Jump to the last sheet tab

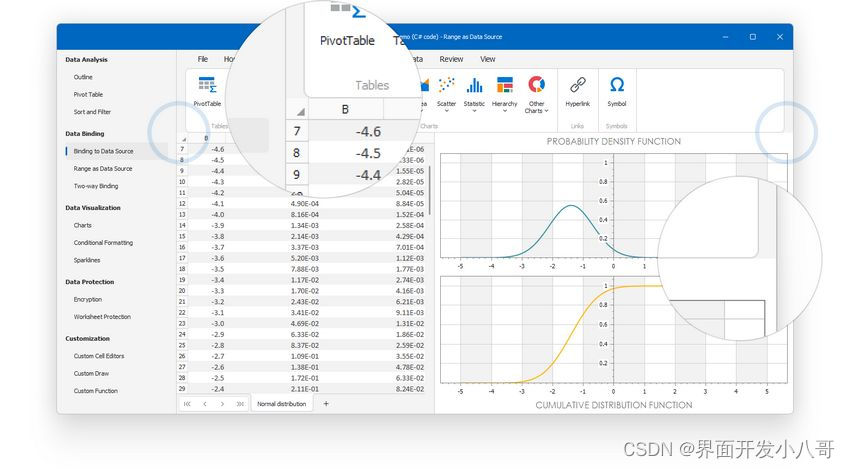240,404
